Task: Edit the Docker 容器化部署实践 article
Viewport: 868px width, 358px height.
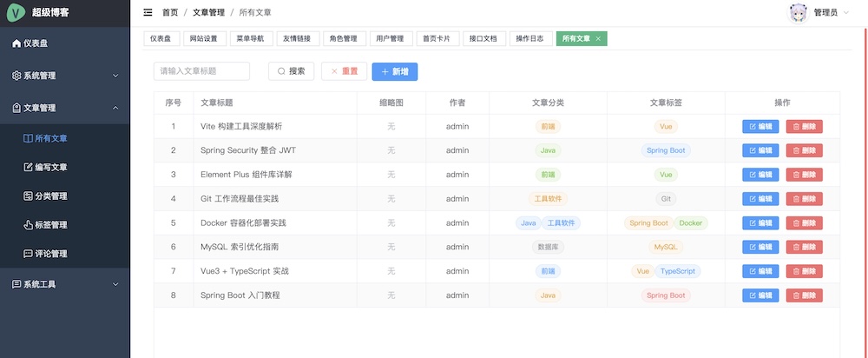Action: (x=760, y=222)
